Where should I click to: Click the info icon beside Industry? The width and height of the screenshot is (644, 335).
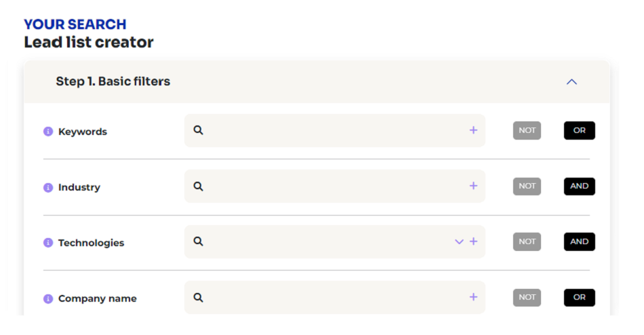point(48,187)
